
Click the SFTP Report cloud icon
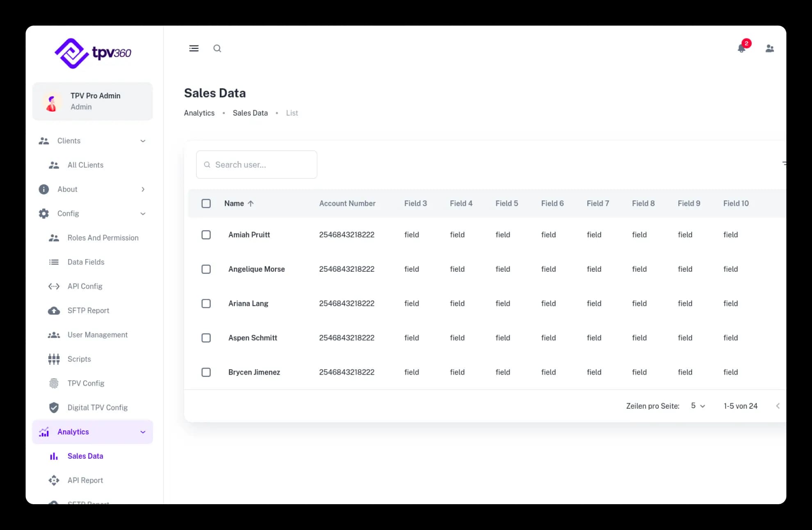point(54,311)
